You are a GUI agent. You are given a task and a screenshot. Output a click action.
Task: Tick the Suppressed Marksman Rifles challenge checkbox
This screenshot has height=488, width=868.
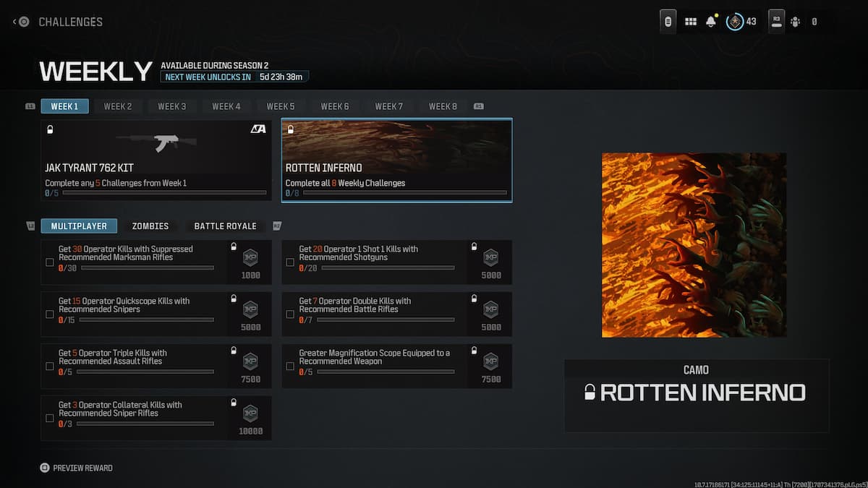pos(50,262)
